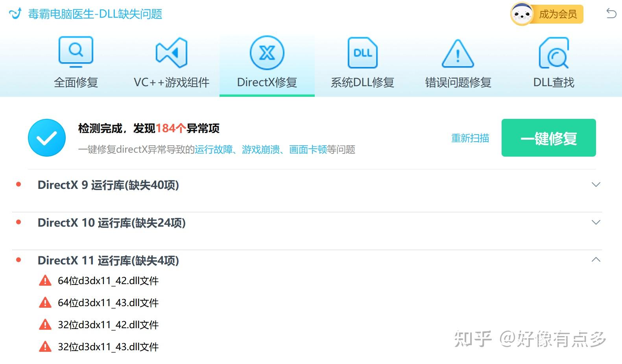This screenshot has width=622, height=364.
Task: Collapse the DirectX 11 运行库 chevron
Action: tap(596, 260)
